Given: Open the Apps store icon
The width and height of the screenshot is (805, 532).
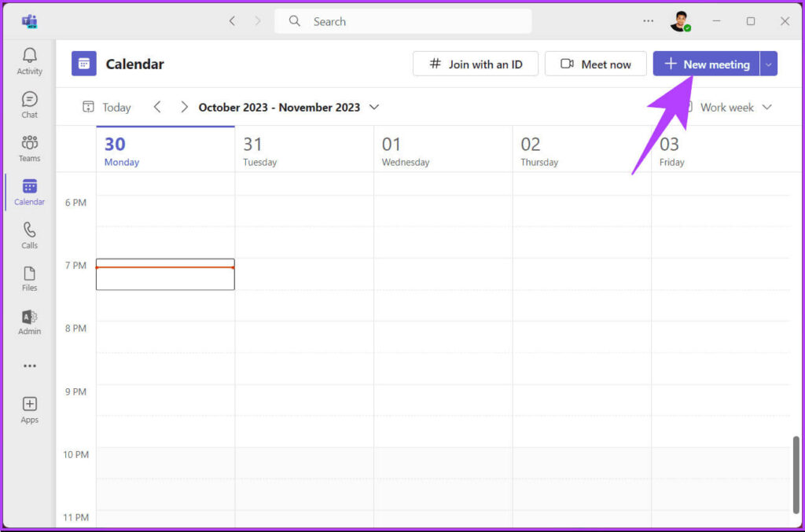Looking at the screenshot, I should (29, 410).
